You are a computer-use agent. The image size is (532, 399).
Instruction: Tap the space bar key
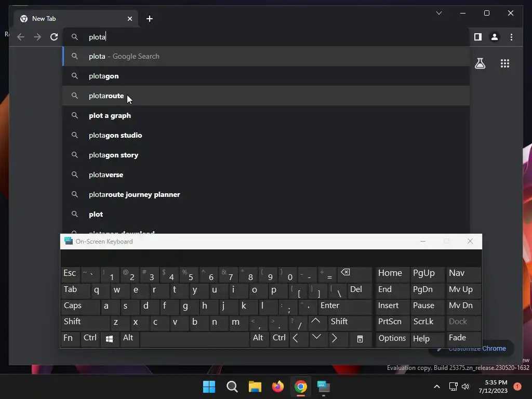pyautogui.click(x=194, y=339)
